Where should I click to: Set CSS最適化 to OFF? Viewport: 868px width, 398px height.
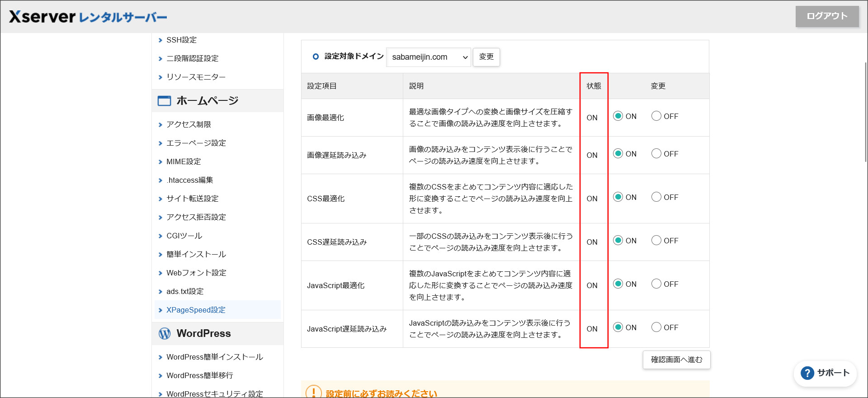pyautogui.click(x=656, y=197)
